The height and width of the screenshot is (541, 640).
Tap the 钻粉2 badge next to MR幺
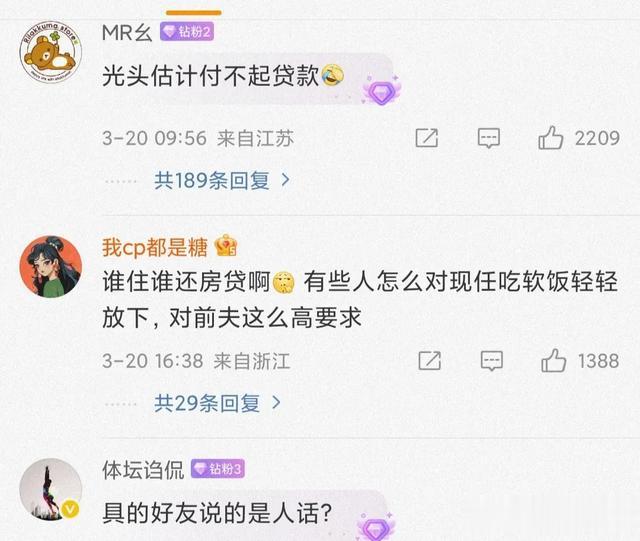[x=187, y=31]
